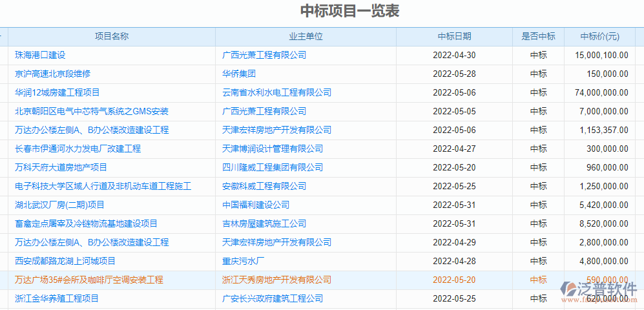Click the owner 华侨集团 link

coord(239,74)
